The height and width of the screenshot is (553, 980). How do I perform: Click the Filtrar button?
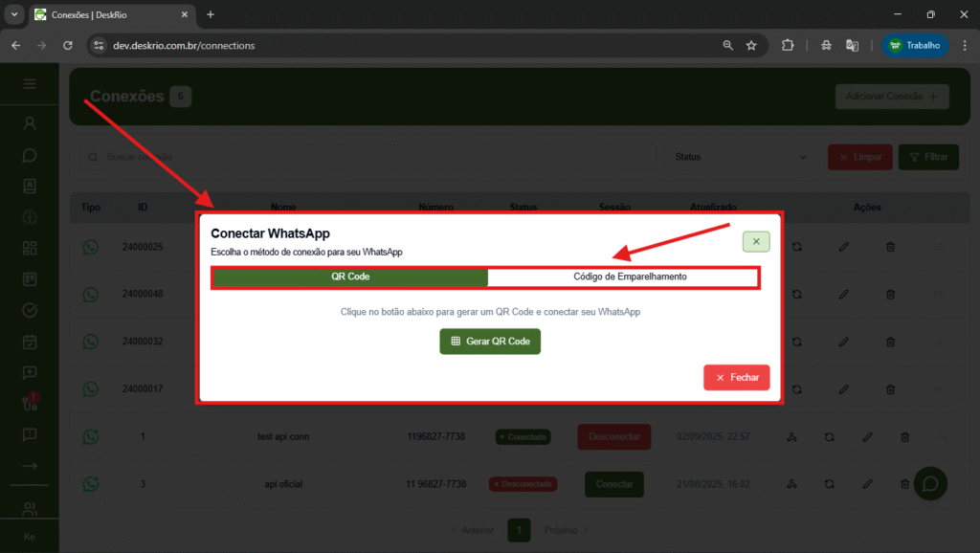[x=928, y=157]
